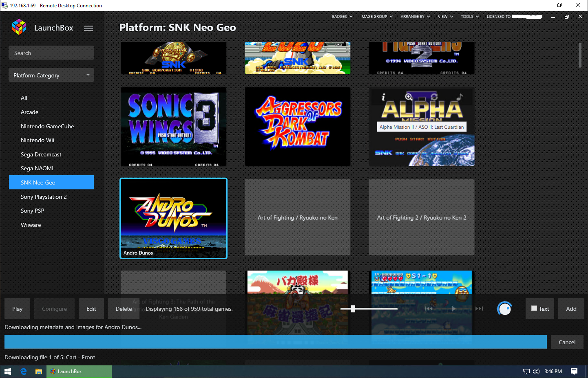Screen dimensions: 588x378
Task: Click the Delete button
Action: coord(124,309)
